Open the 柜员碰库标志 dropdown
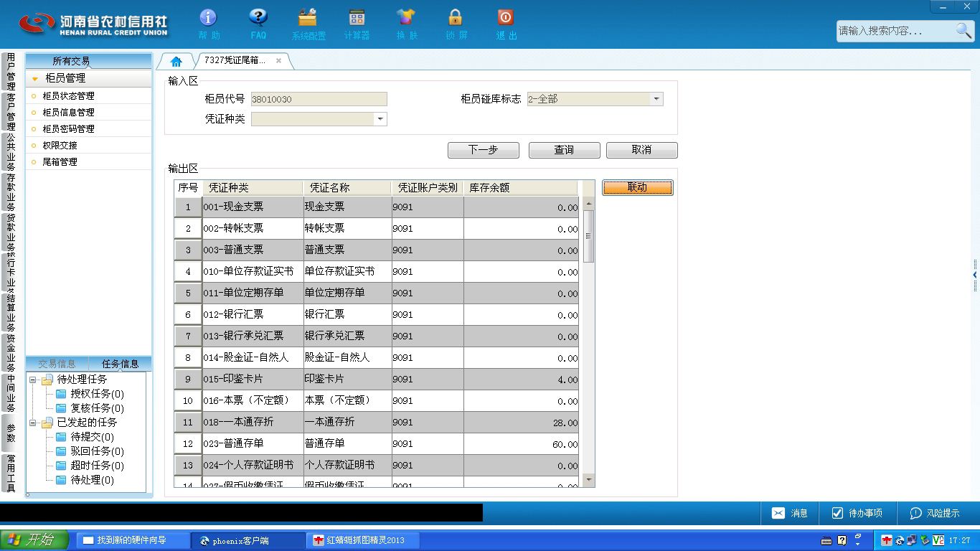This screenshot has width=980, height=551. [x=656, y=99]
